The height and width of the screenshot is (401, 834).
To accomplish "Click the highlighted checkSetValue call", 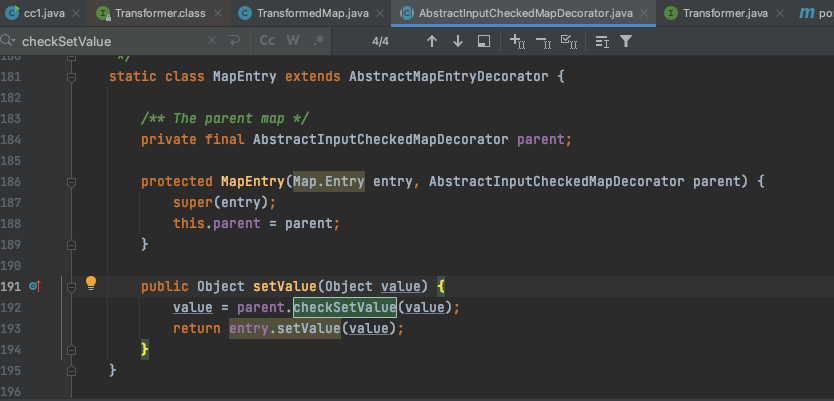I will tap(345, 307).
